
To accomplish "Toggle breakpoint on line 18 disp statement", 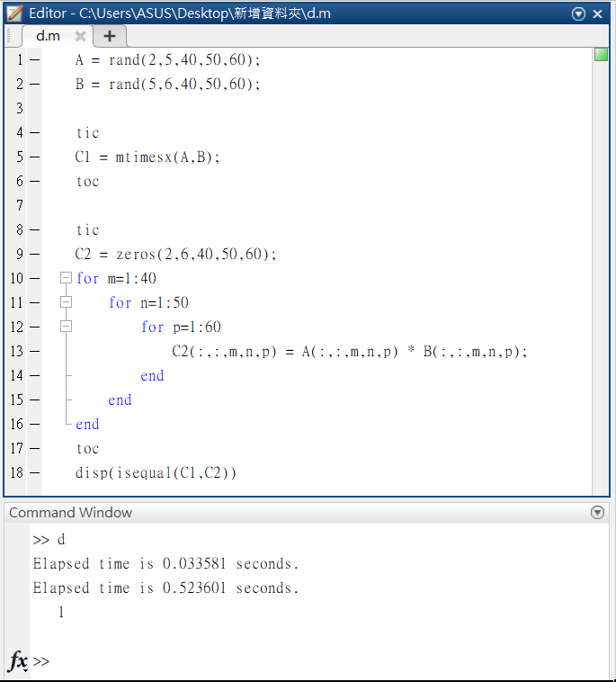I will [x=34, y=472].
